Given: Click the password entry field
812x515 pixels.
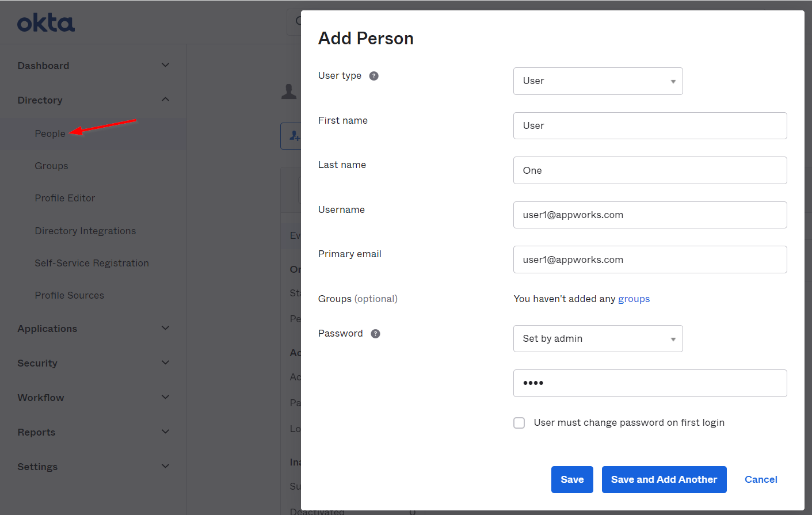Looking at the screenshot, I should tap(650, 383).
